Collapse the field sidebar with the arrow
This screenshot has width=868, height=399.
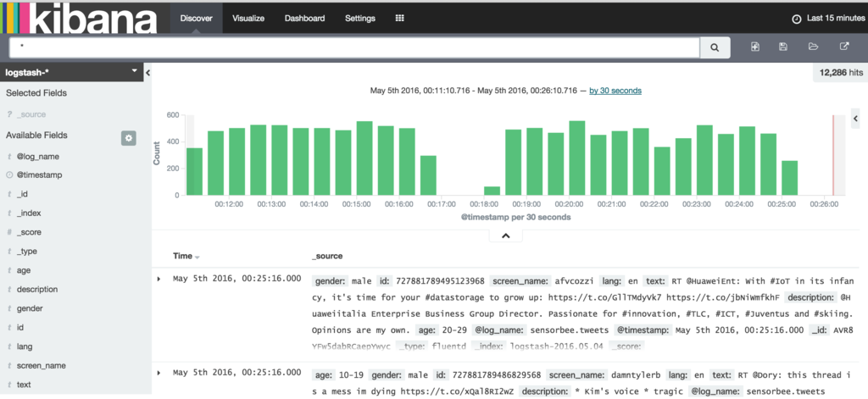(x=147, y=73)
